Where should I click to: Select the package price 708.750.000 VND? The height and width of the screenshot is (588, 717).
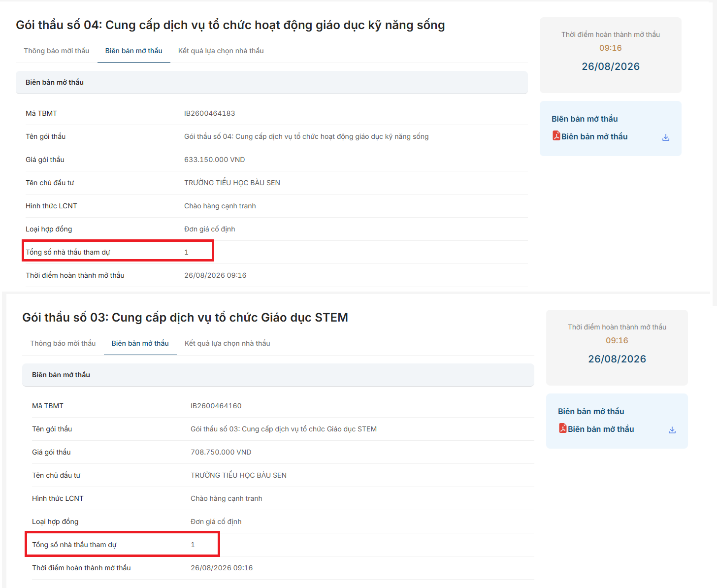pos(221,452)
